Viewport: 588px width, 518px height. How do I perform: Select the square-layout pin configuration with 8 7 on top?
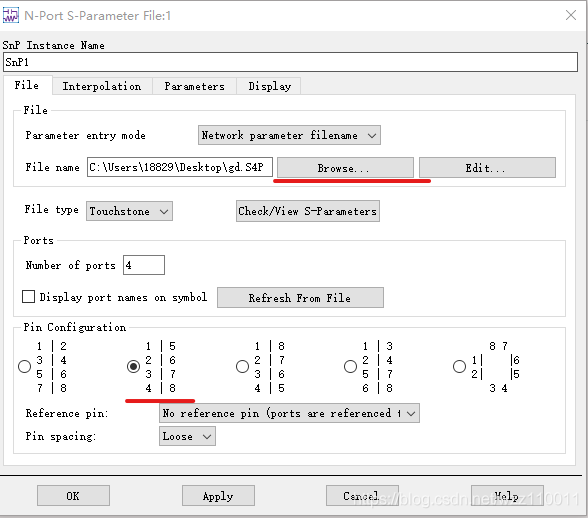pyautogui.click(x=459, y=366)
